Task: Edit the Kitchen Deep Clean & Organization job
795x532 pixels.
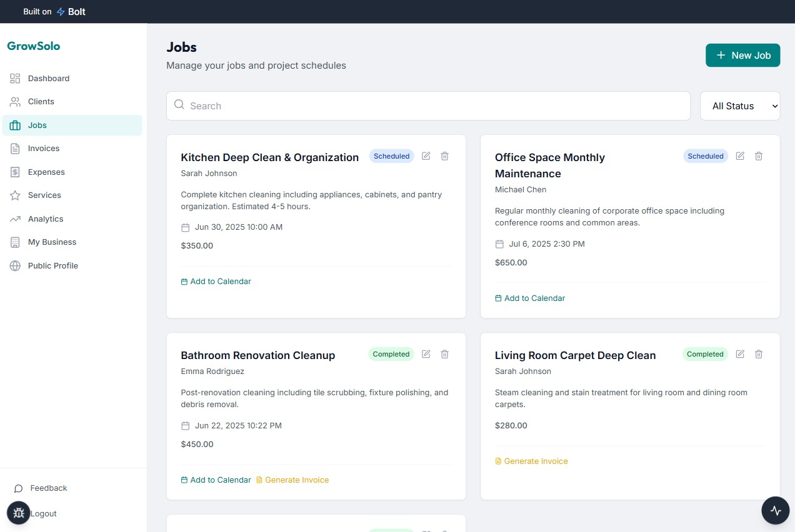Action: click(426, 156)
